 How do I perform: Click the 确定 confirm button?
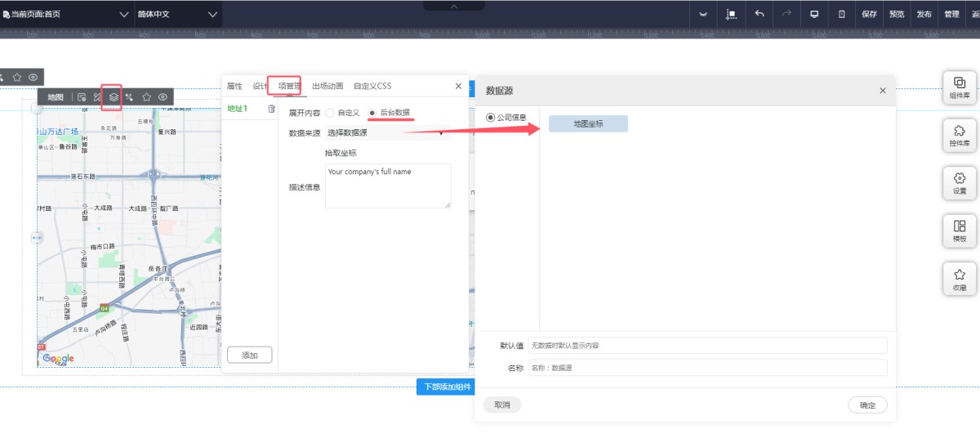(867, 405)
